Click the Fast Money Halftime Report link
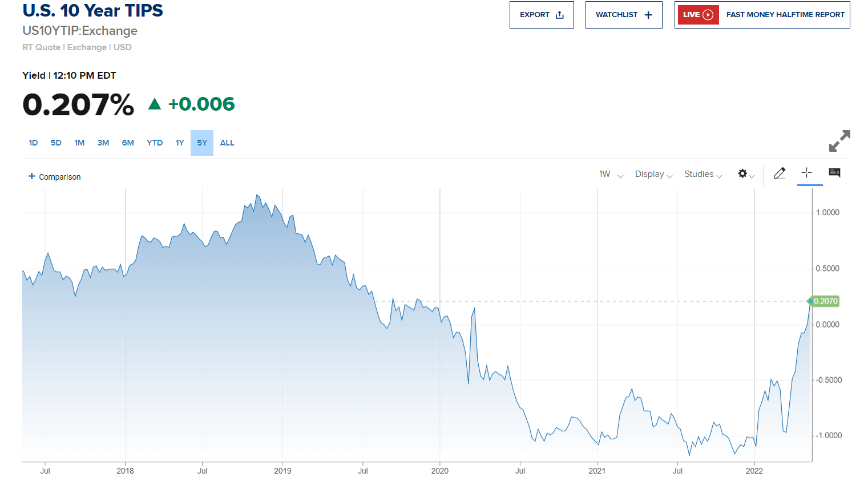 coord(785,14)
